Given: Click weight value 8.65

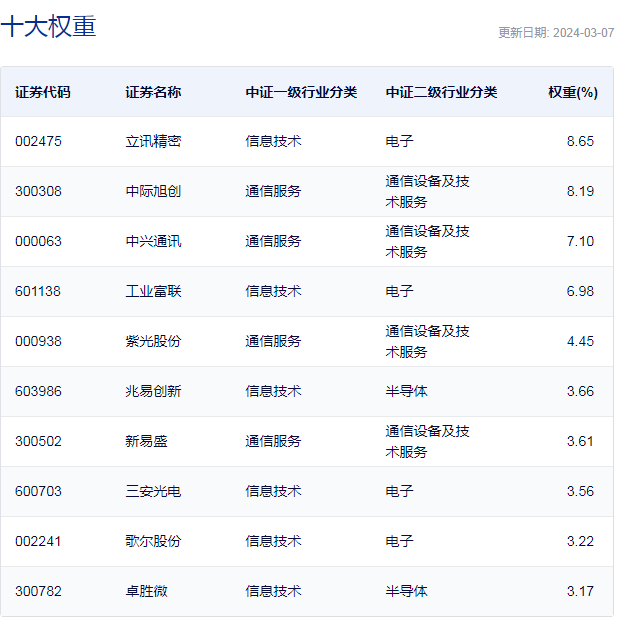Looking at the screenshot, I should (580, 141).
